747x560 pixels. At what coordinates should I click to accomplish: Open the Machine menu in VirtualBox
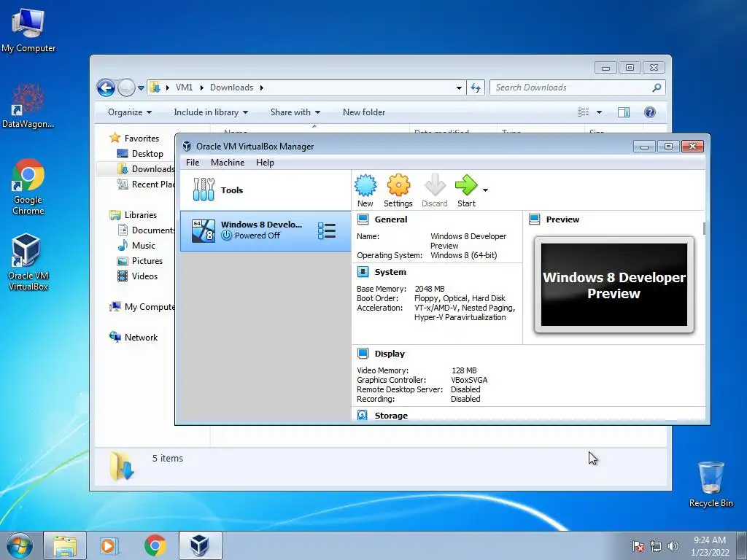(228, 163)
